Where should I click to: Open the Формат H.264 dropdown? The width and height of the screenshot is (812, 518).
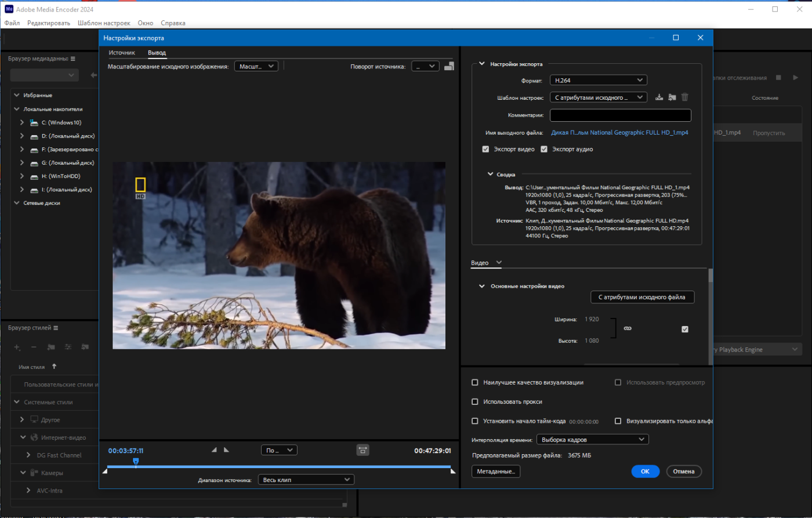coord(599,80)
